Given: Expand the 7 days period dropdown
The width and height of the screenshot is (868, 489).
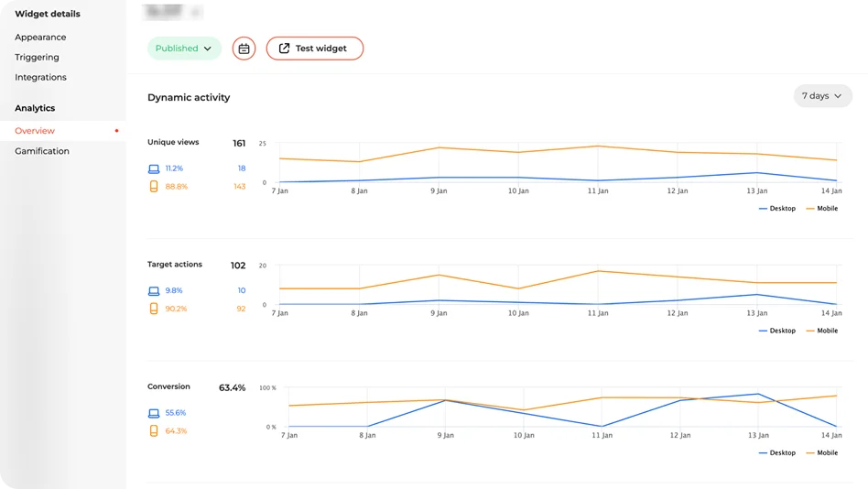Looking at the screenshot, I should click(822, 96).
